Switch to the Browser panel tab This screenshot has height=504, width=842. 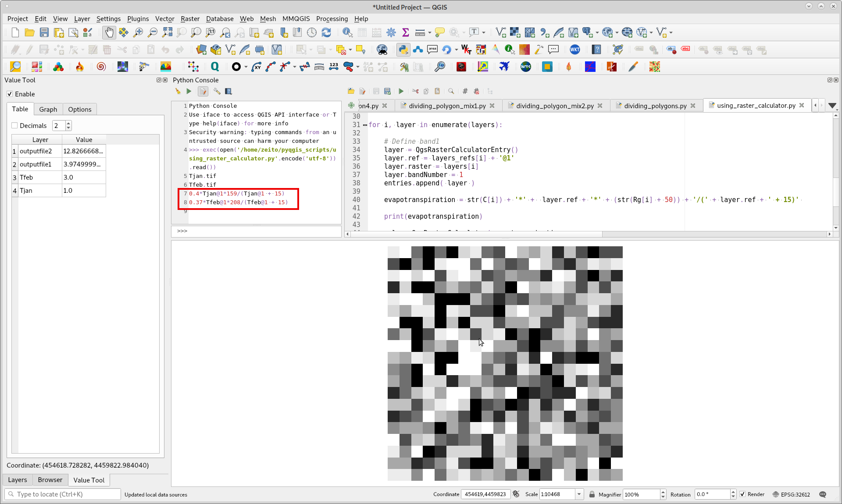(x=50, y=480)
